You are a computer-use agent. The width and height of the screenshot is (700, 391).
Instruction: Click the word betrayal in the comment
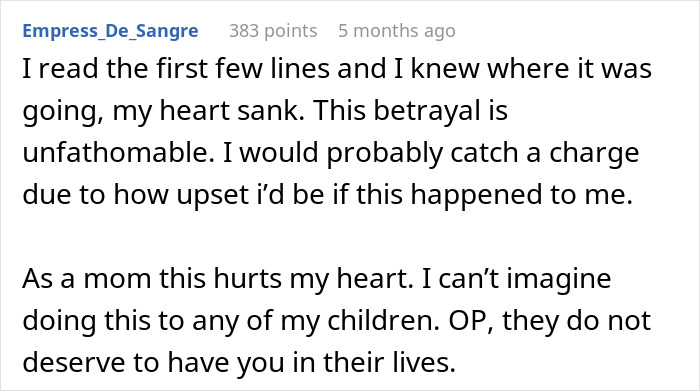coord(427,111)
